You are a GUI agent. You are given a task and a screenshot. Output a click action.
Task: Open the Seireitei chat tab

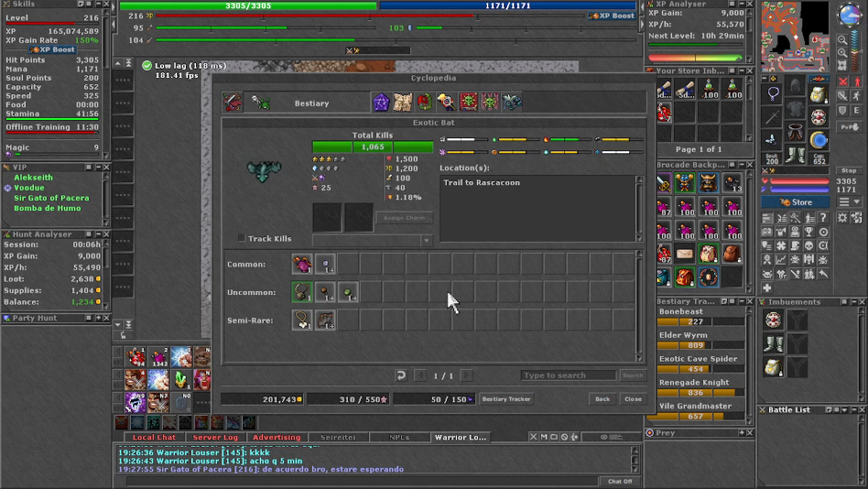tap(337, 437)
